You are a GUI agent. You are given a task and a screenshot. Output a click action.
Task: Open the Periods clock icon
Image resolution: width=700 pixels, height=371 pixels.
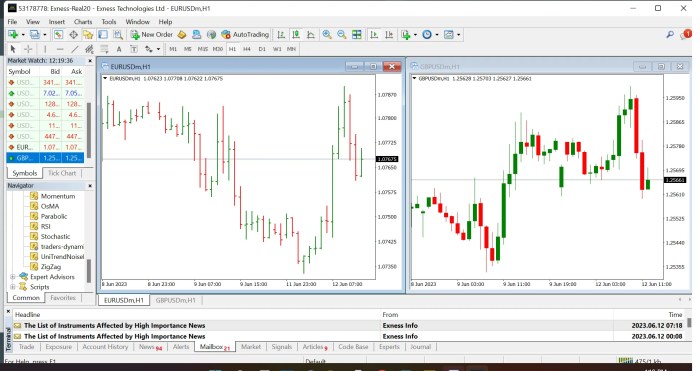pyautogui.click(x=427, y=34)
